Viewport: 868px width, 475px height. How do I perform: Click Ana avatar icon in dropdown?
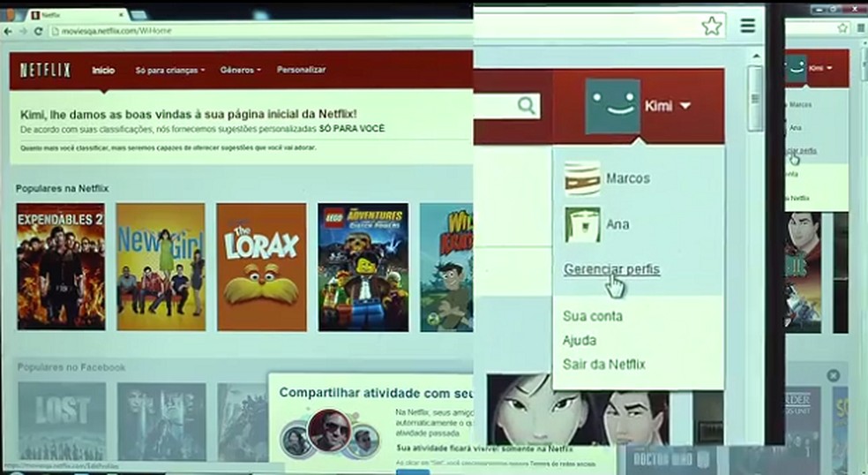coord(582,224)
